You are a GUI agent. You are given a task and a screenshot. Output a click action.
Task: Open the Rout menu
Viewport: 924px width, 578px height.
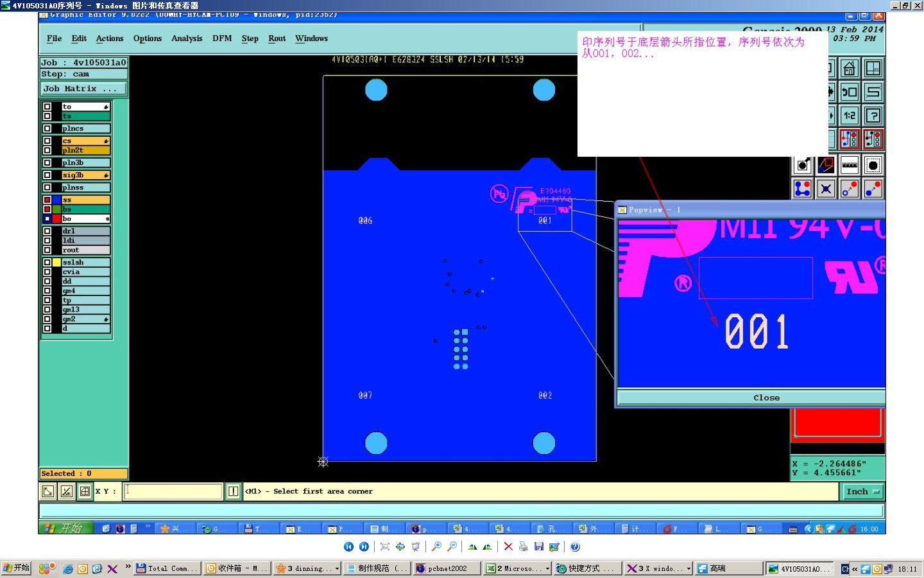coord(277,39)
